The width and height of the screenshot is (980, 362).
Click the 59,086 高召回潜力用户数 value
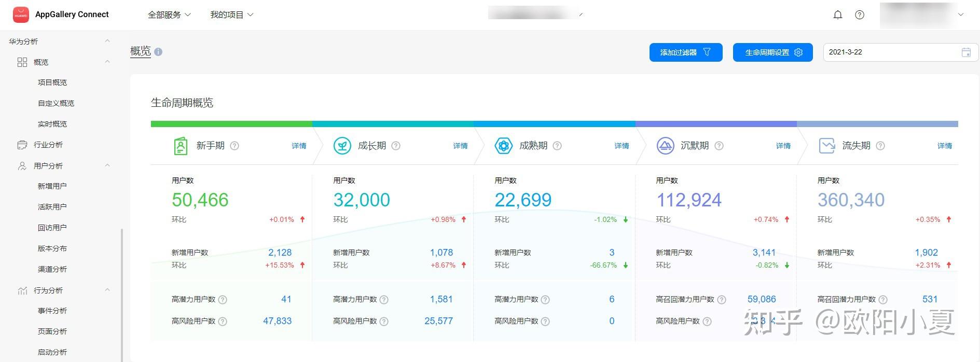762,299
